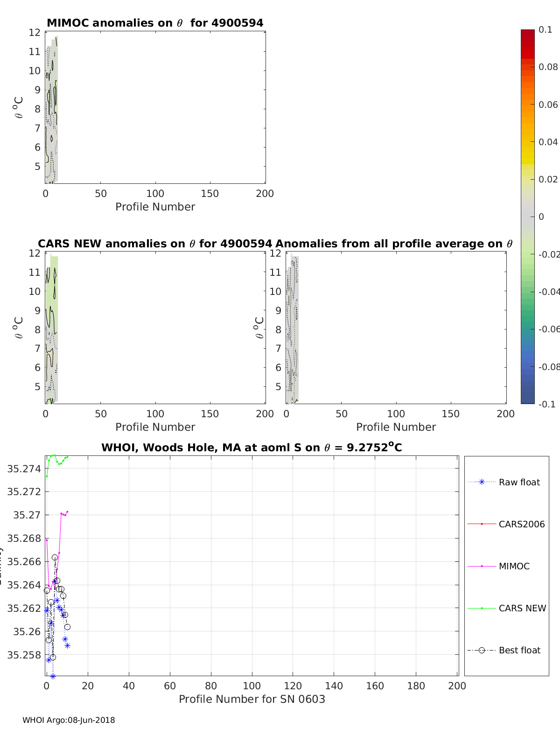Click the CARS NEW anomalies plot title
The height and width of the screenshot is (735, 560).
155,244
